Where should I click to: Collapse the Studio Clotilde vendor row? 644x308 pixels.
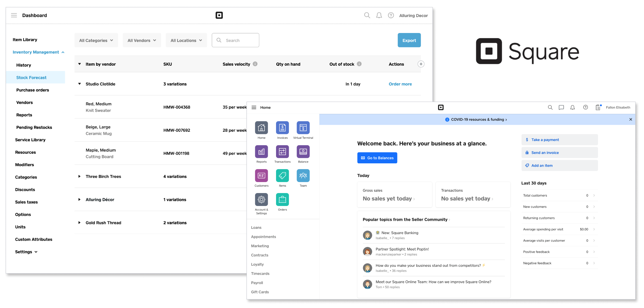point(80,84)
